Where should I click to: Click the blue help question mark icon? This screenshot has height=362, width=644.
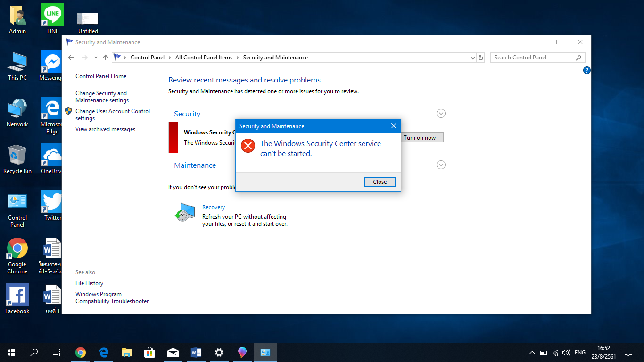click(587, 70)
